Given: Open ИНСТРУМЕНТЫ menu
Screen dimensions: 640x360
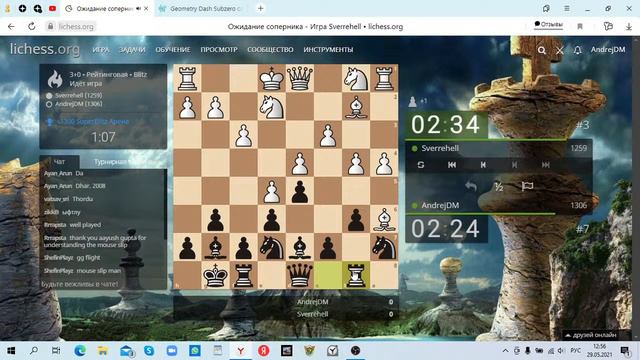Looking at the screenshot, I should (x=328, y=50).
